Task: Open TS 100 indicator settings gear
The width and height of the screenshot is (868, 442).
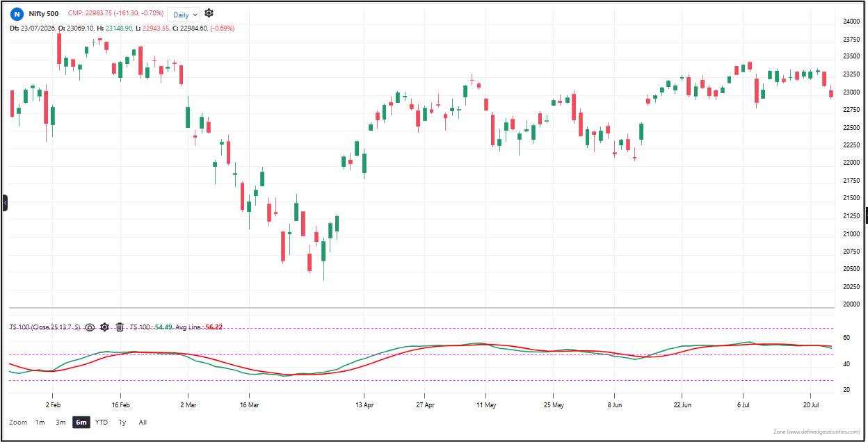Action: coord(104,327)
